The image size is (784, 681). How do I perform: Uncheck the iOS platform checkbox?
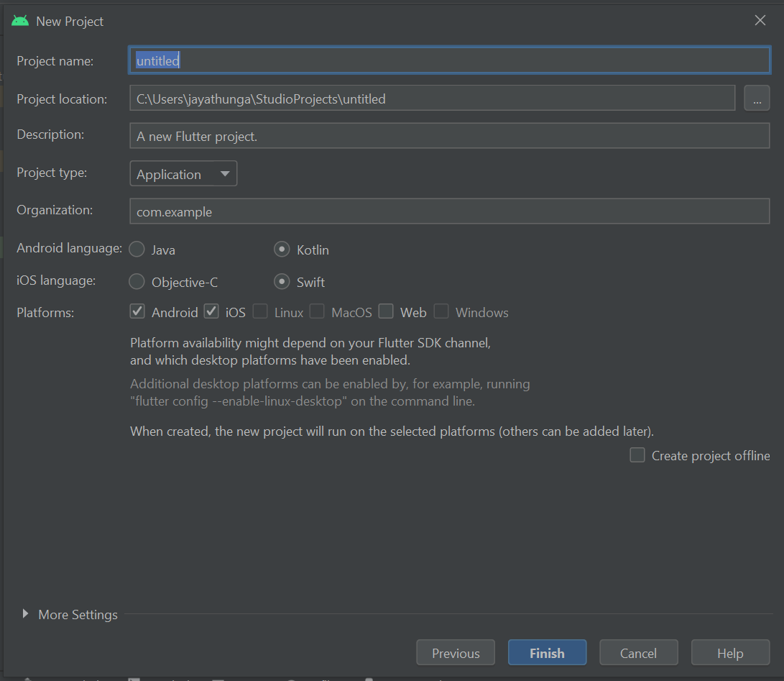(211, 312)
